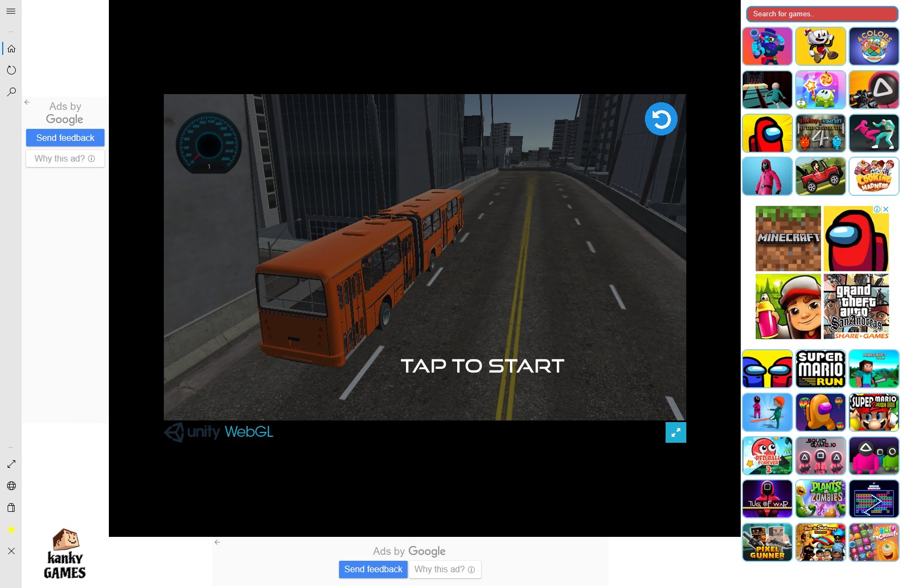Open the neon brick breaker game thumbnail
Screen dimensions: 904x588
(x=874, y=499)
